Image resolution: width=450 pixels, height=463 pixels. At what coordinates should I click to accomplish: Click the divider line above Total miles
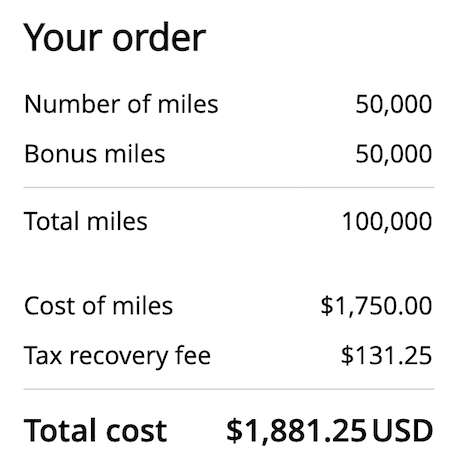229,188
